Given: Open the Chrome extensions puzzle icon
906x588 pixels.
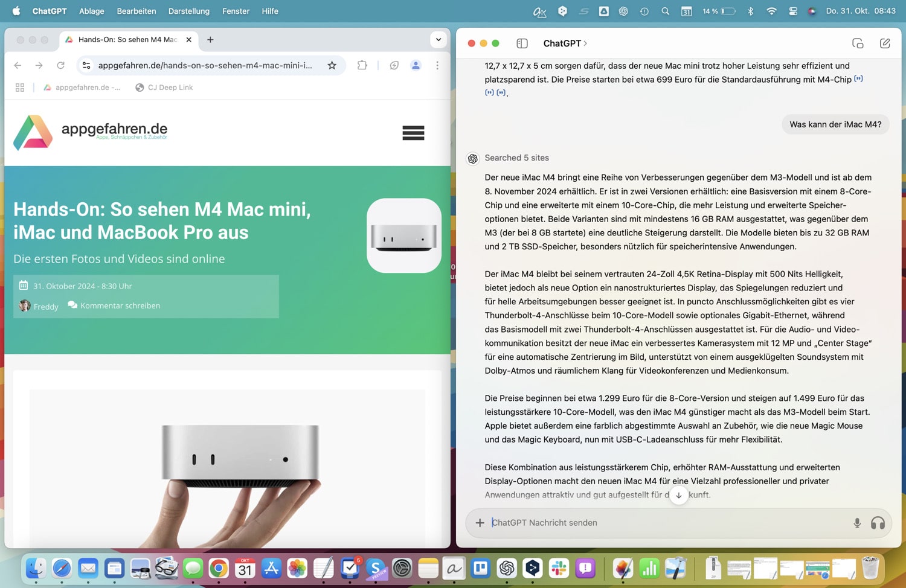Looking at the screenshot, I should click(362, 65).
